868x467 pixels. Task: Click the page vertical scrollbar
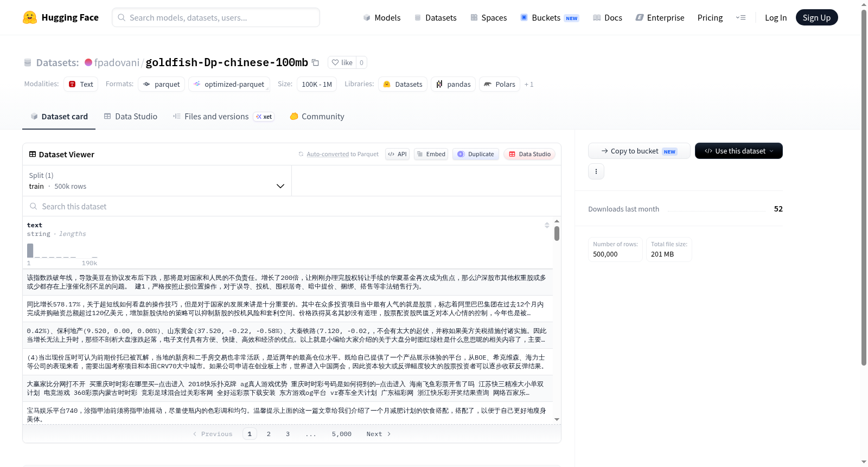[x=864, y=188]
